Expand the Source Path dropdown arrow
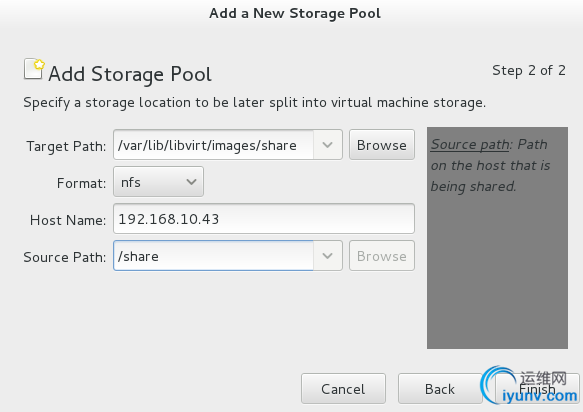Screen dimensions: 583x412 tap(328, 256)
